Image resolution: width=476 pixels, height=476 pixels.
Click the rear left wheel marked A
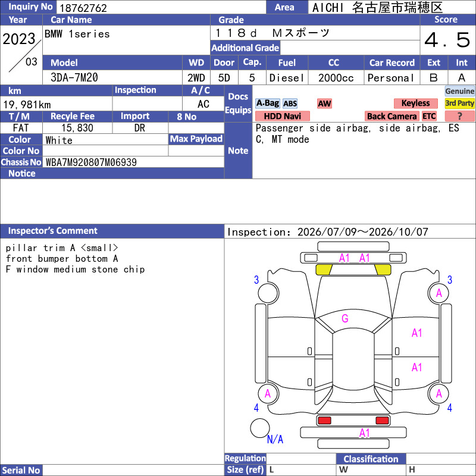click(x=268, y=394)
